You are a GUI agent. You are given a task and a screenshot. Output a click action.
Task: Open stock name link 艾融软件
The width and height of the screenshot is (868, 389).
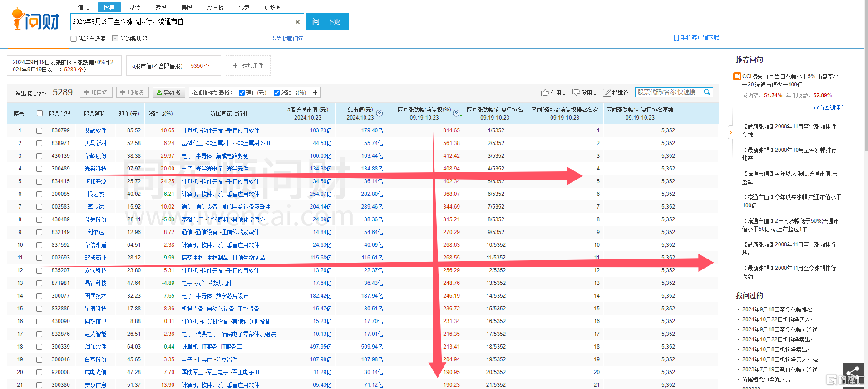(x=95, y=130)
